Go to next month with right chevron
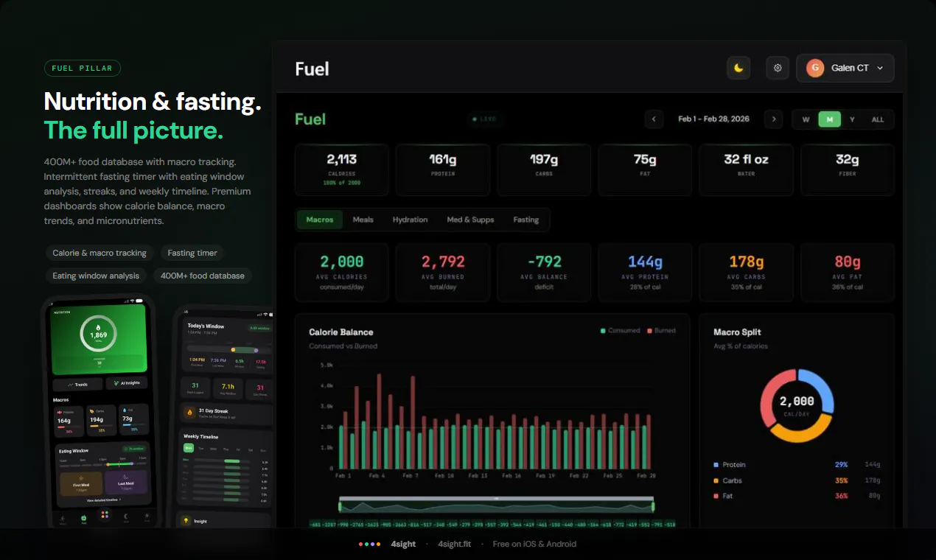 point(773,119)
